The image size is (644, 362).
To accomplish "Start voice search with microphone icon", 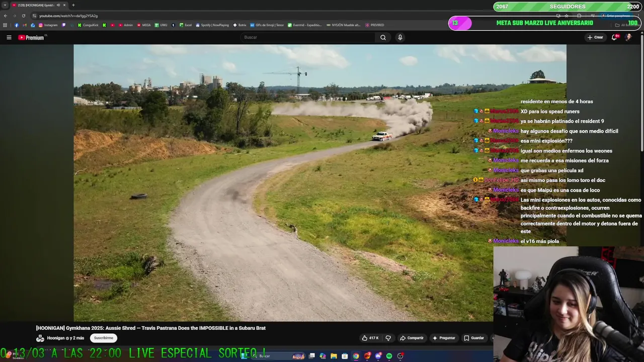I will pyautogui.click(x=400, y=37).
